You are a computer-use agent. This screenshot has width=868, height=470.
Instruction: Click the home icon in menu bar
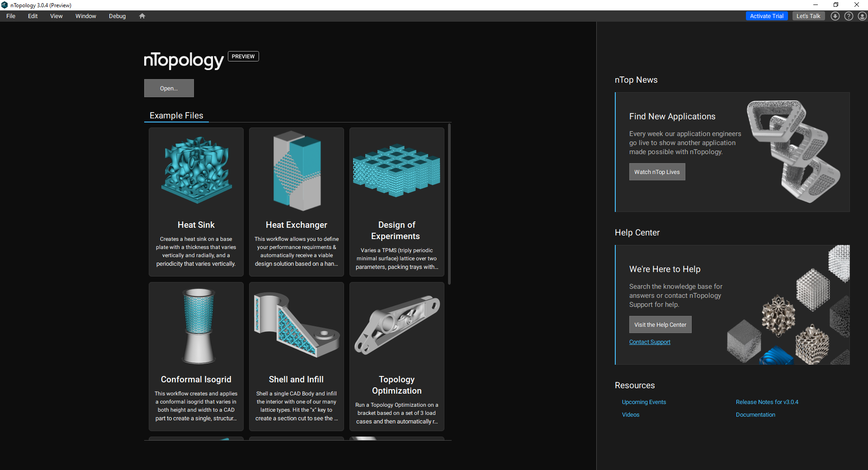pyautogui.click(x=142, y=16)
